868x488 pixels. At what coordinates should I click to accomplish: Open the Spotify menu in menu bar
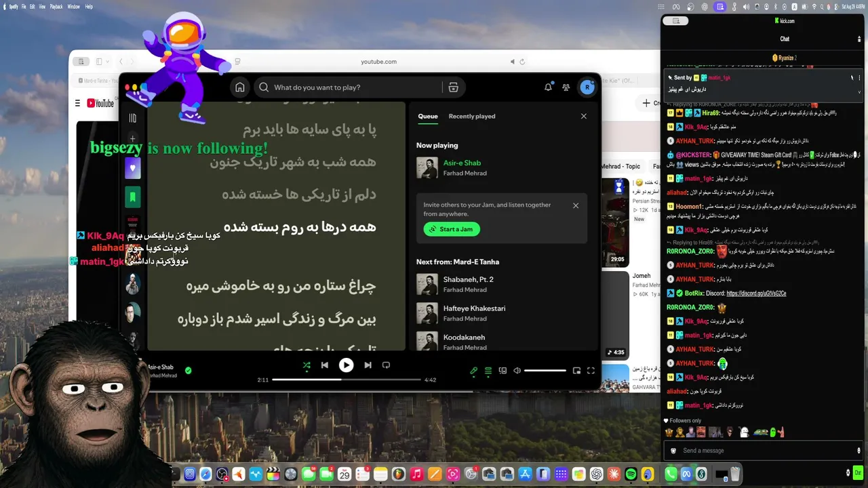[x=14, y=7]
